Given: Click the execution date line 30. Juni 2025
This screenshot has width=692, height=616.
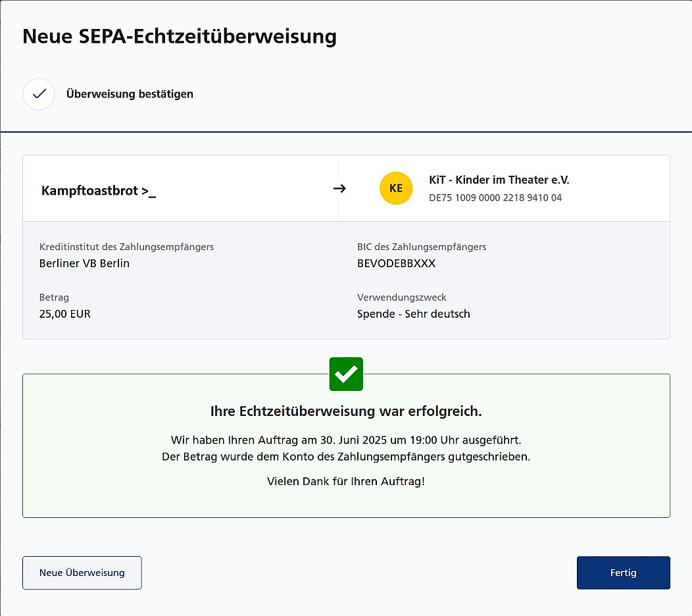Looking at the screenshot, I should pyautogui.click(x=346, y=440).
